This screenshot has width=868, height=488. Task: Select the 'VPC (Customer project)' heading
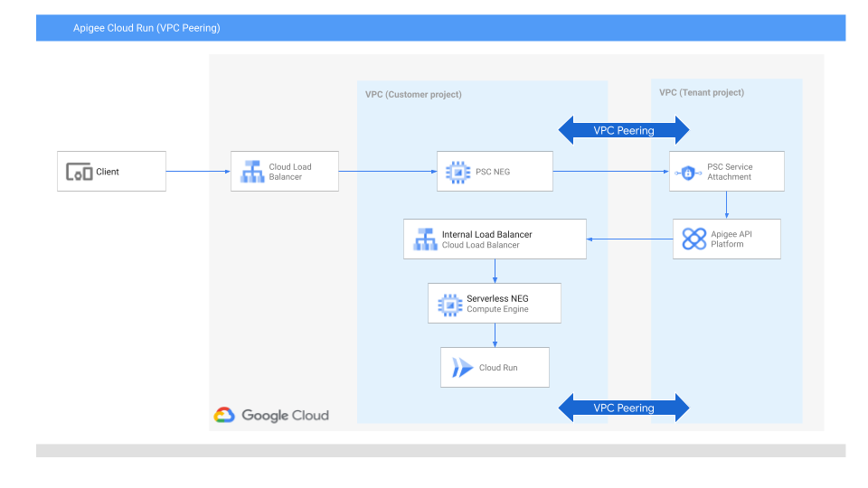click(413, 94)
